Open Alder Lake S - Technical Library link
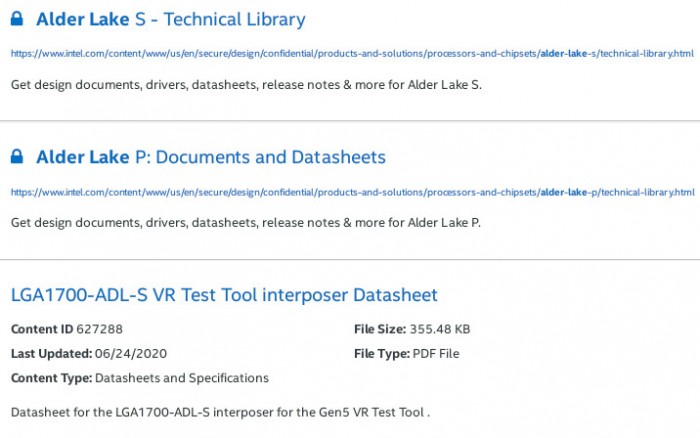This screenshot has height=438, width=700. click(x=171, y=19)
